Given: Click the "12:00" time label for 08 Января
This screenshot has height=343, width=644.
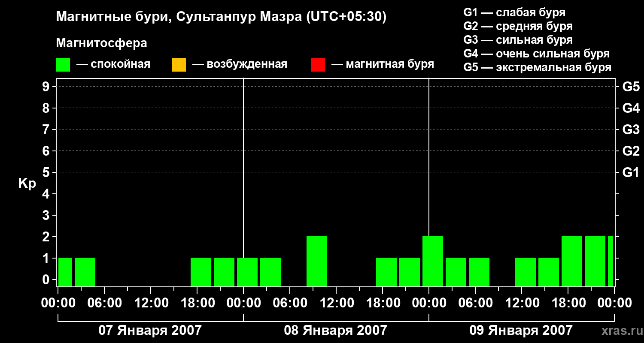Looking at the screenshot, I should [336, 303].
